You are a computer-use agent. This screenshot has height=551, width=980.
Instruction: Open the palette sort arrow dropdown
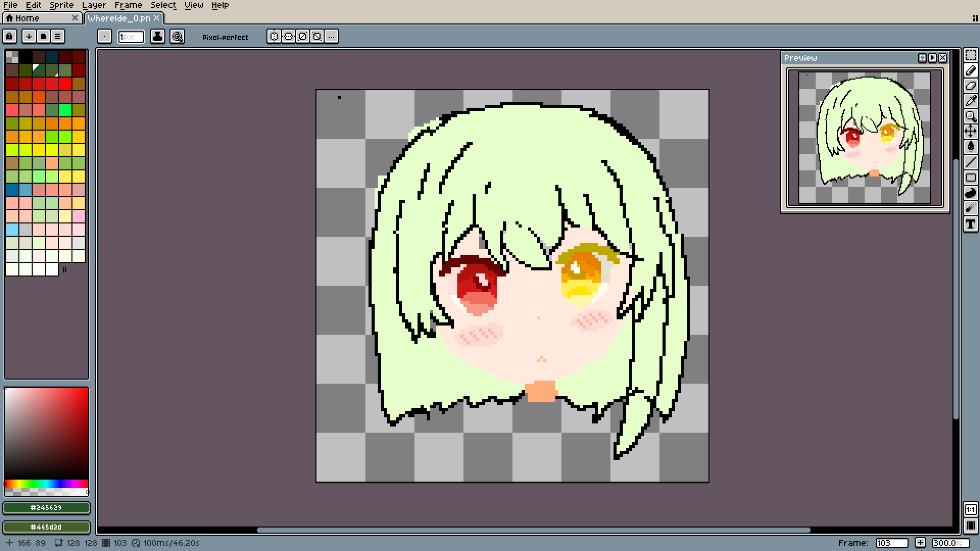(x=29, y=36)
